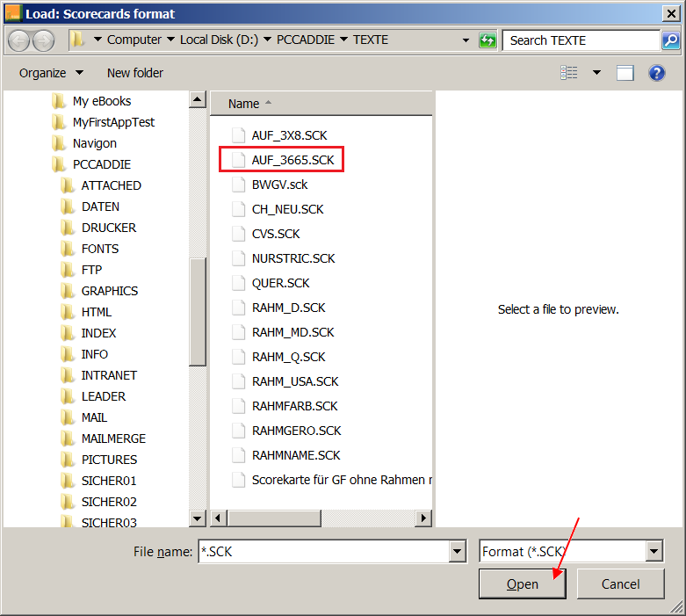
Task: Click the BWGV.sck file icon
Action: tap(238, 185)
